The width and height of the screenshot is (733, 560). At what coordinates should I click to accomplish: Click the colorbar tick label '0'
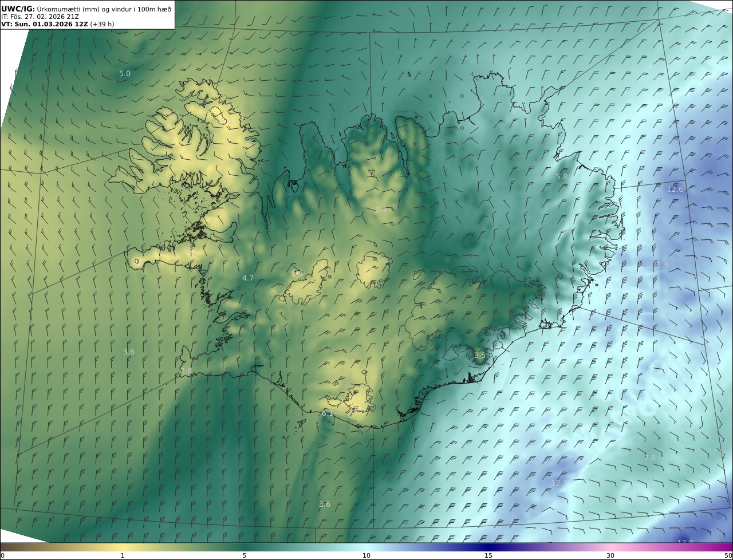2,555
